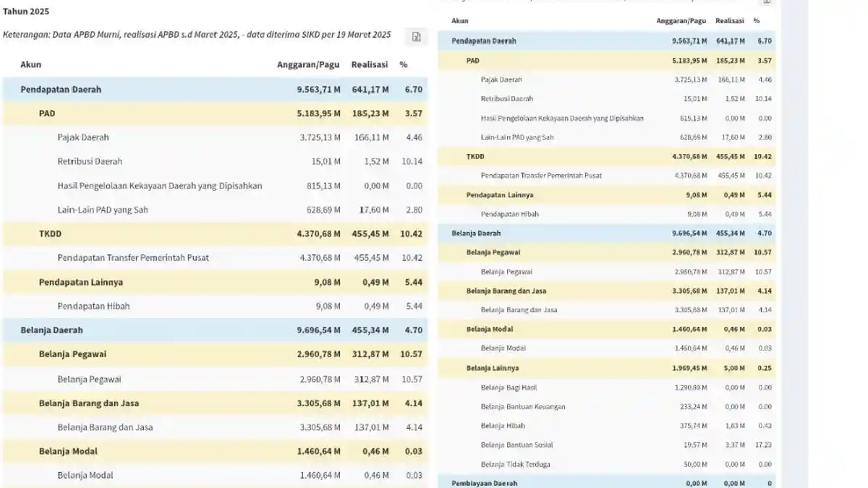Click '0.25' Belanja Lainnya percentage
Viewport: 868px width, 488px height.
coord(765,368)
